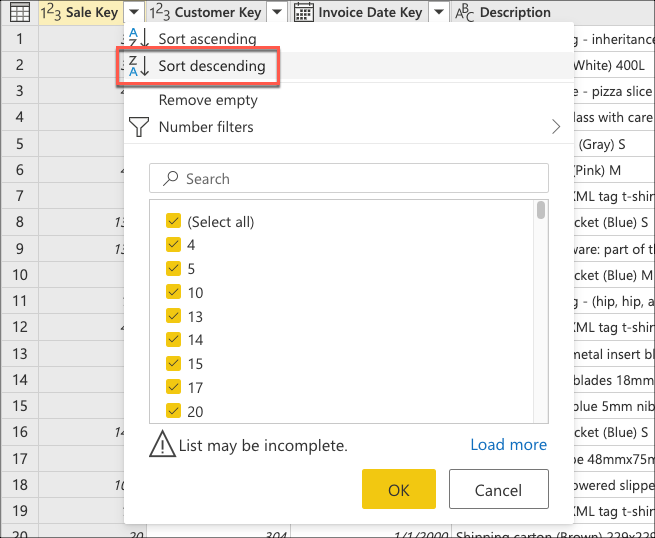This screenshot has width=655, height=538.
Task: Click the Sale Key number type icon
Action: 51,13
